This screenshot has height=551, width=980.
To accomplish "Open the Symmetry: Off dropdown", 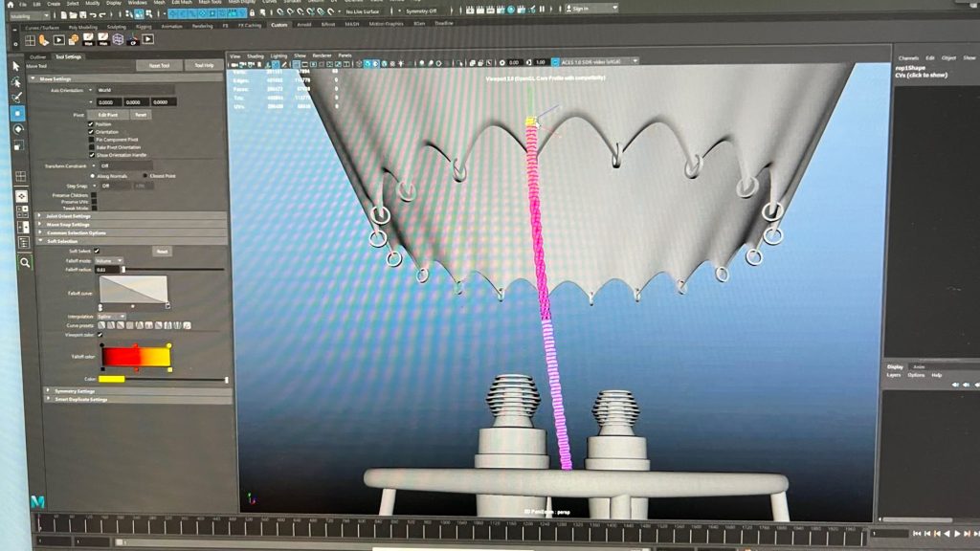I will [424, 11].
